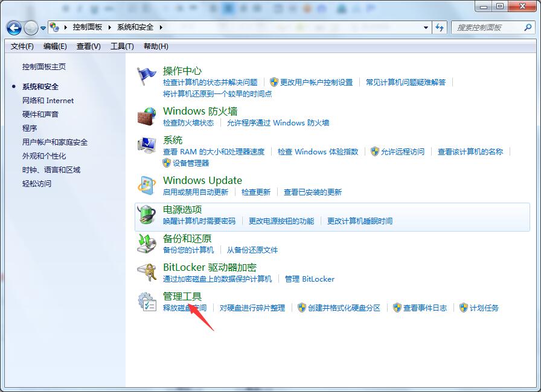
Task: Open the 文件(F) menu
Action: (22, 46)
